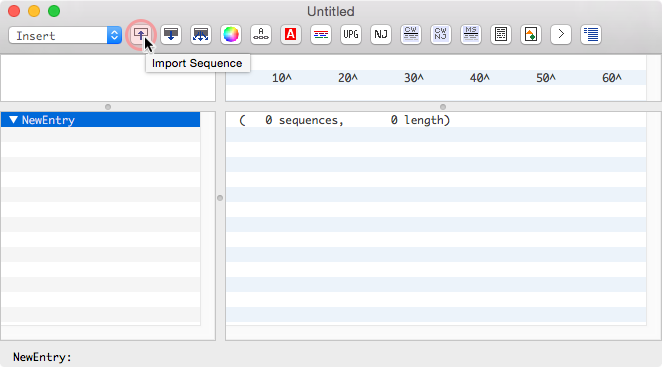This screenshot has width=662, height=367.
Task: Click the document list icon
Action: click(x=501, y=34)
